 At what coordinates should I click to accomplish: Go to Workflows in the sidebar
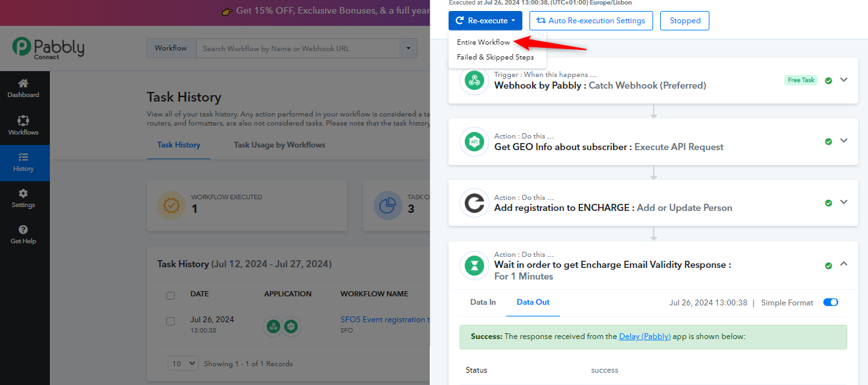(23, 126)
